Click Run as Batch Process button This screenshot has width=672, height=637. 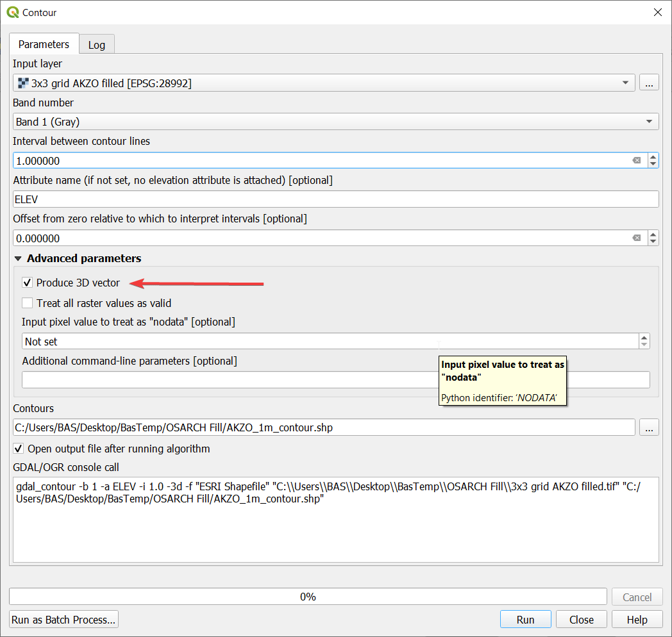64,620
